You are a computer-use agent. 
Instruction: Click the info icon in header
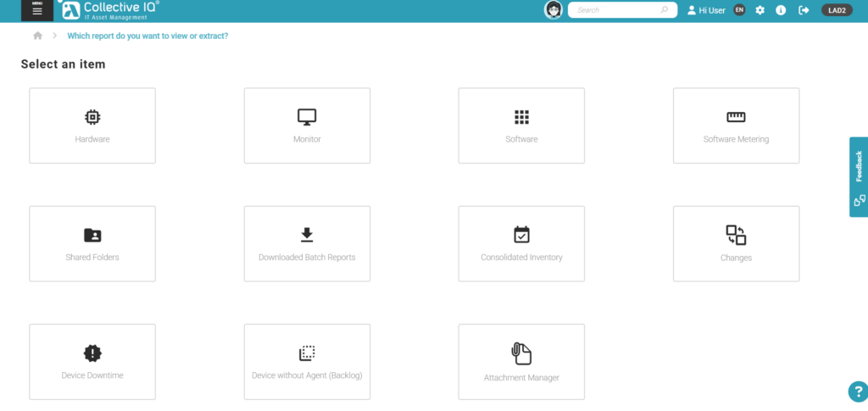[781, 10]
